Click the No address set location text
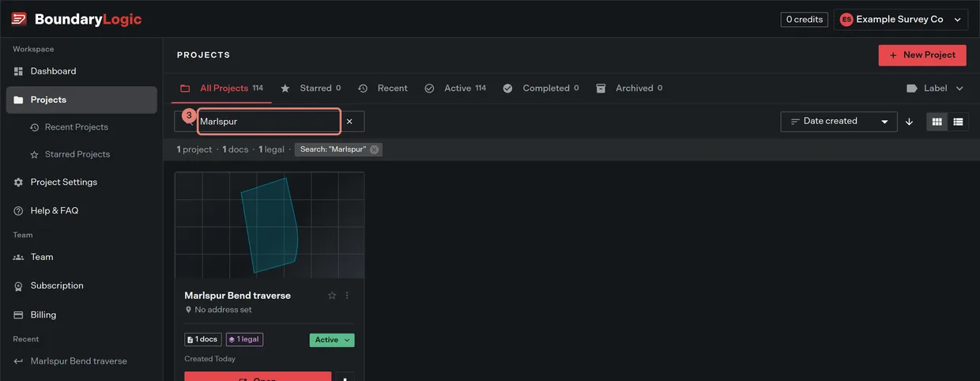980x381 pixels. [x=224, y=310]
